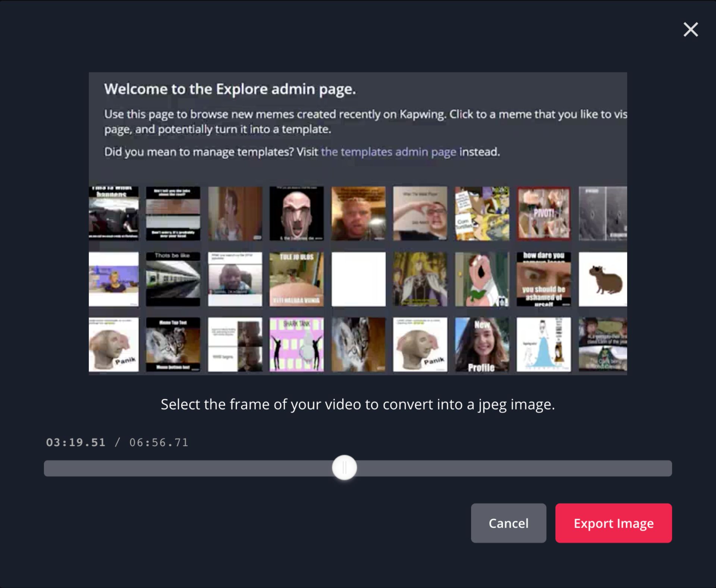Open the 'how dare you' meme thumbnail
This screenshot has height=588, width=716.
(543, 279)
